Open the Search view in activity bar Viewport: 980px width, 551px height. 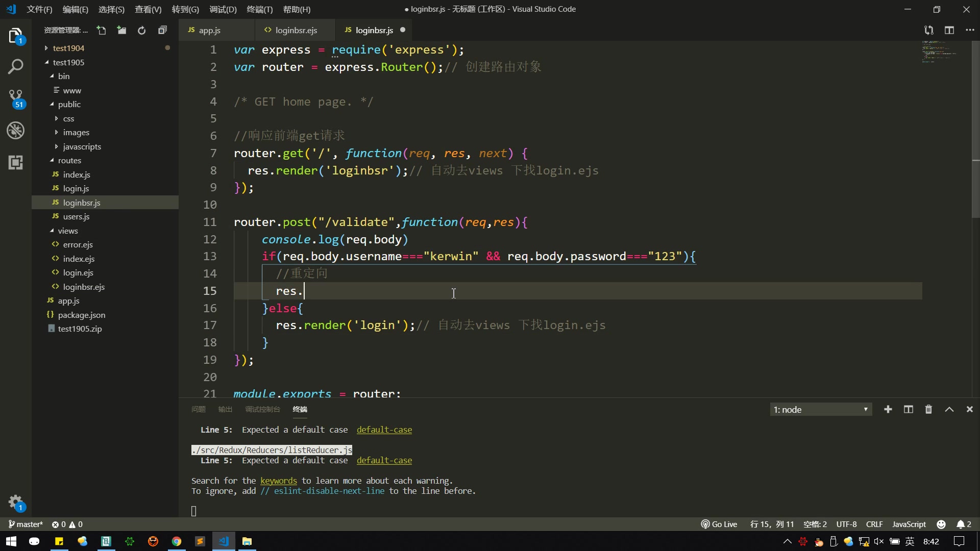tap(15, 66)
